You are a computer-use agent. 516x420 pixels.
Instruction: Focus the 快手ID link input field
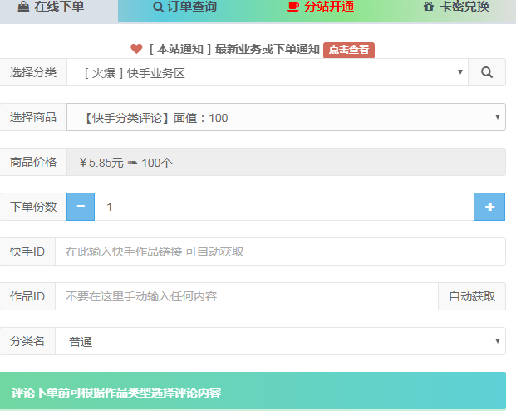click(279, 252)
